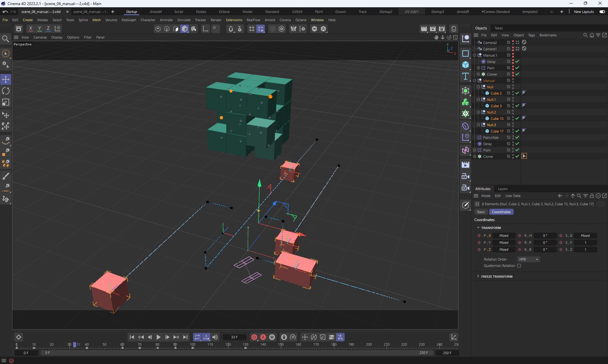
Task: Select the Rotate tool
Action: 6,91
